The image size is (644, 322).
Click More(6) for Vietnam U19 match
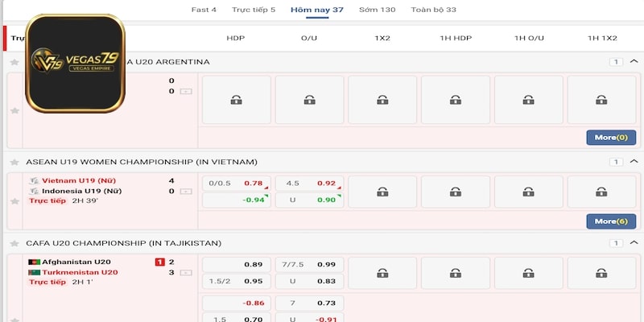[610, 221]
